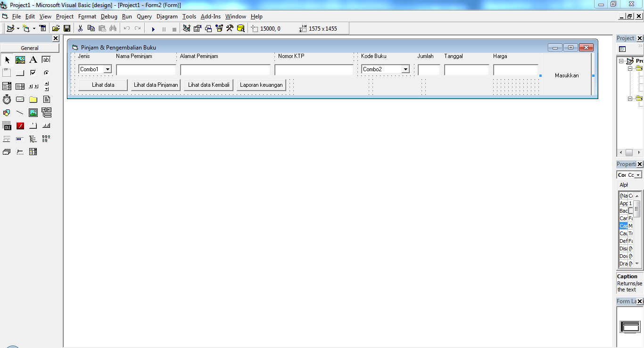Click inside the Nomor KTP text field

tap(314, 69)
